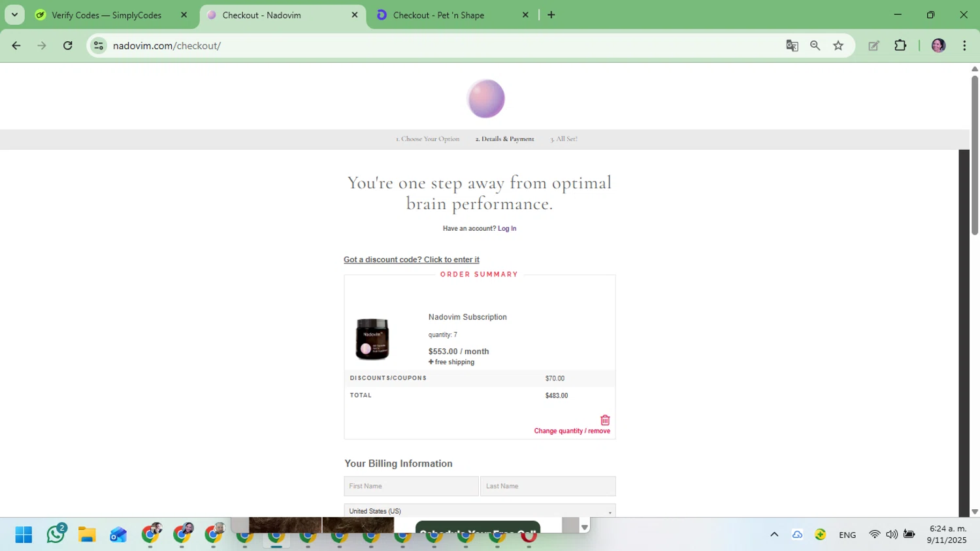Open Outlook from the taskbar

[118, 535]
